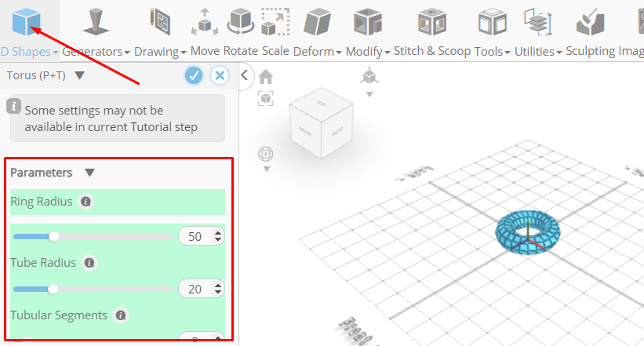Collapse the Parameters section
The image size is (644, 346).
pyautogui.click(x=90, y=173)
